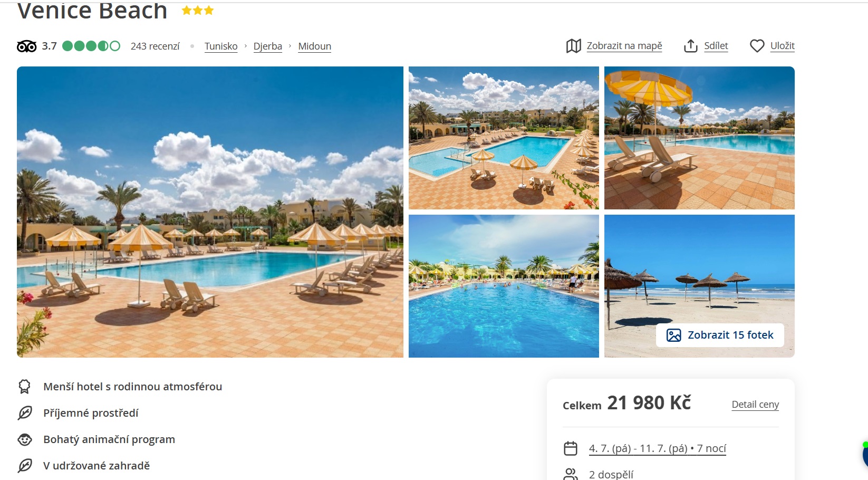868x480 pixels.
Task: Open the Tunisko breadcrumb link
Action: point(221,46)
